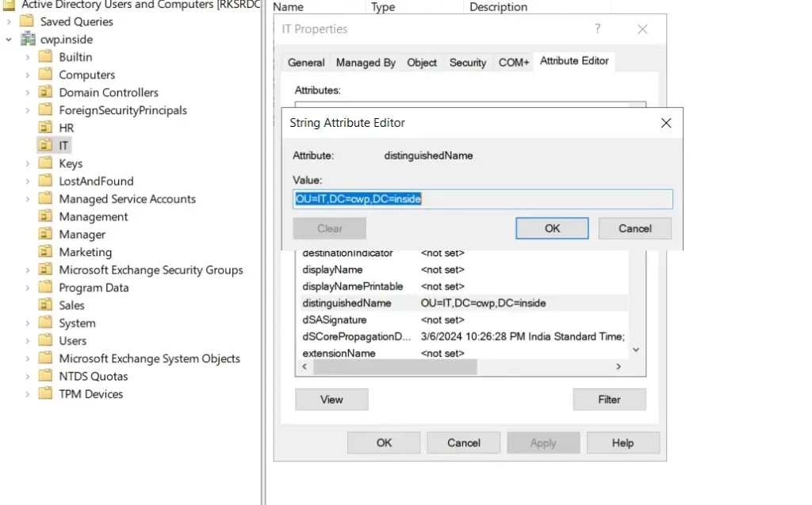Expand the Saved Queries node
Image resolution: width=812 pixels, height=505 pixels.
click(9, 21)
